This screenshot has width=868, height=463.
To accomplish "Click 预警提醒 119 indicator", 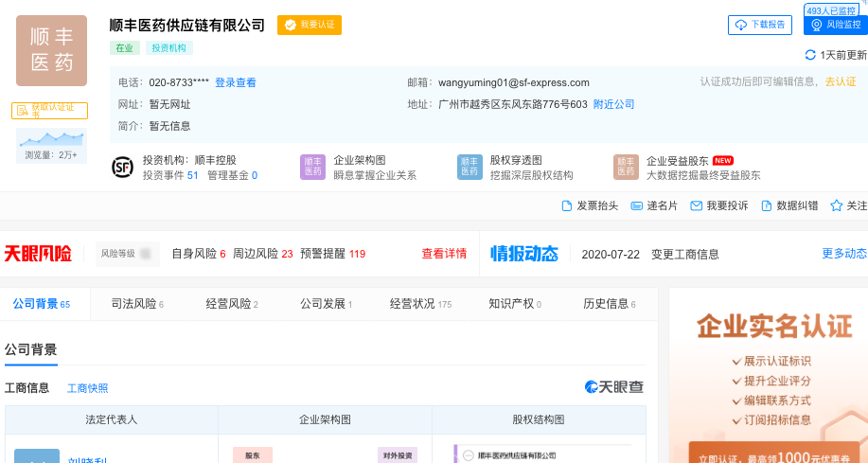I will tap(332, 254).
